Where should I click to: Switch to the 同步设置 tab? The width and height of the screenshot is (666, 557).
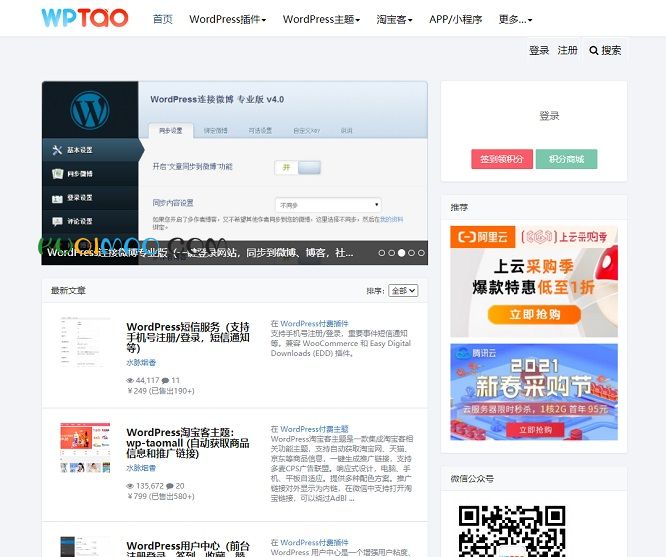(x=171, y=131)
